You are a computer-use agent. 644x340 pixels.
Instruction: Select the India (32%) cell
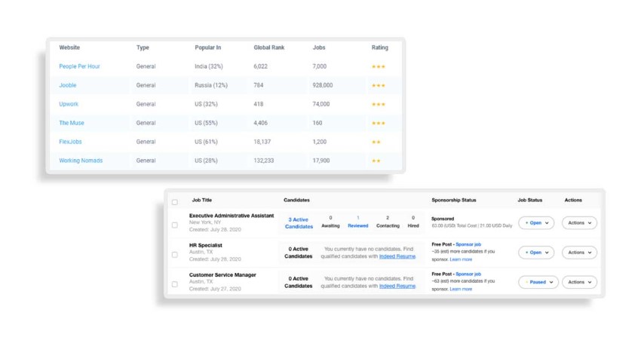(209, 66)
